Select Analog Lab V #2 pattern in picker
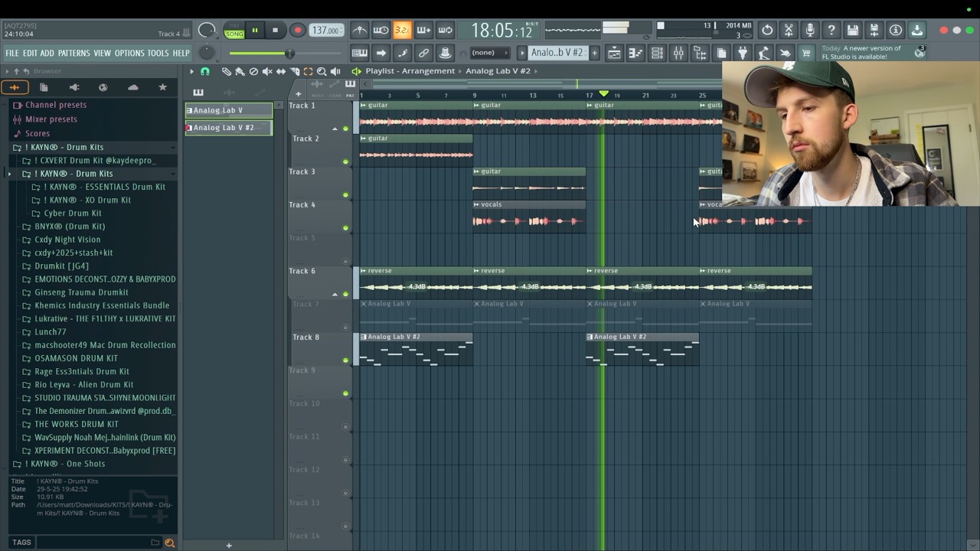Image resolution: width=980 pixels, height=551 pixels. [229, 128]
